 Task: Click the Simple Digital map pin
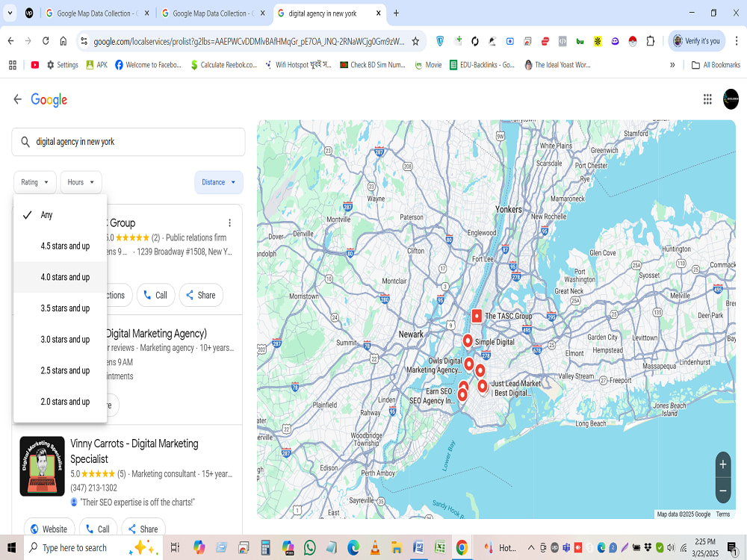pyautogui.click(x=468, y=341)
